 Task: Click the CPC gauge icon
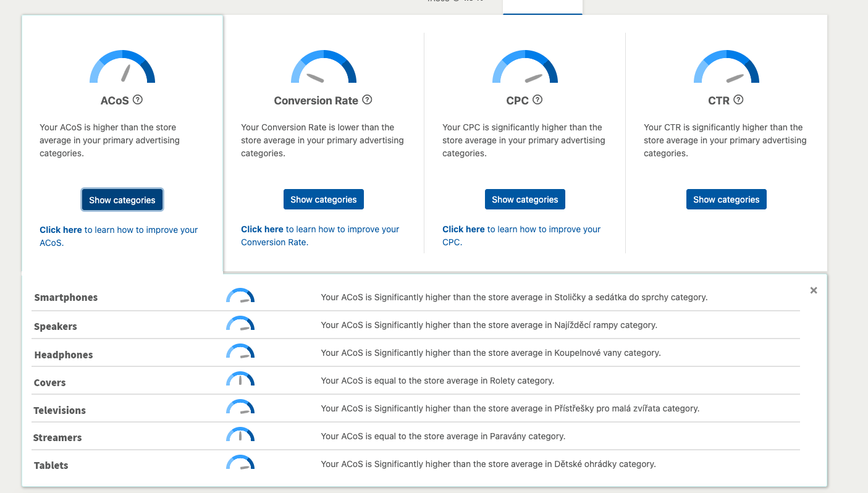click(x=525, y=67)
